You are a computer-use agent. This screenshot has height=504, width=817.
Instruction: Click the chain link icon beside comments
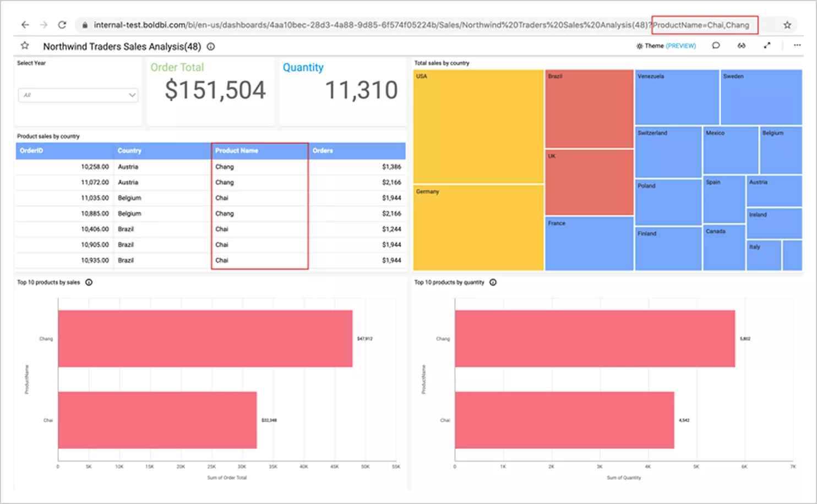[x=742, y=46]
